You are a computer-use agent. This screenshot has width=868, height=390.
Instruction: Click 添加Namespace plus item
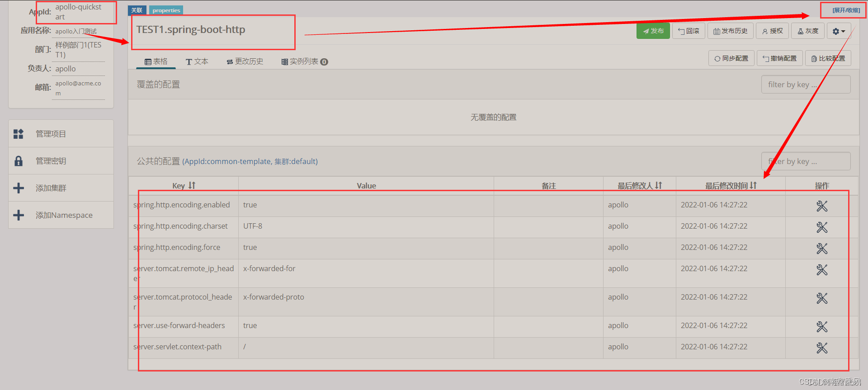pos(64,215)
